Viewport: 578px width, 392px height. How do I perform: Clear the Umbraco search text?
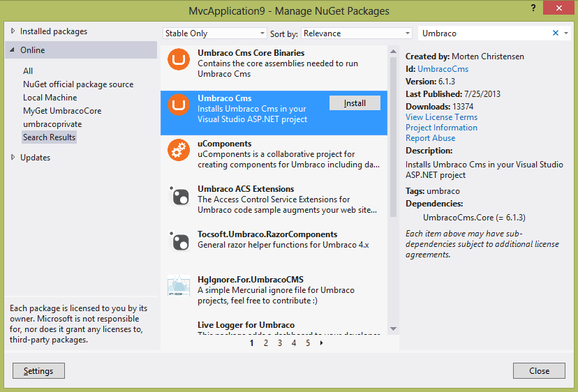click(x=556, y=33)
